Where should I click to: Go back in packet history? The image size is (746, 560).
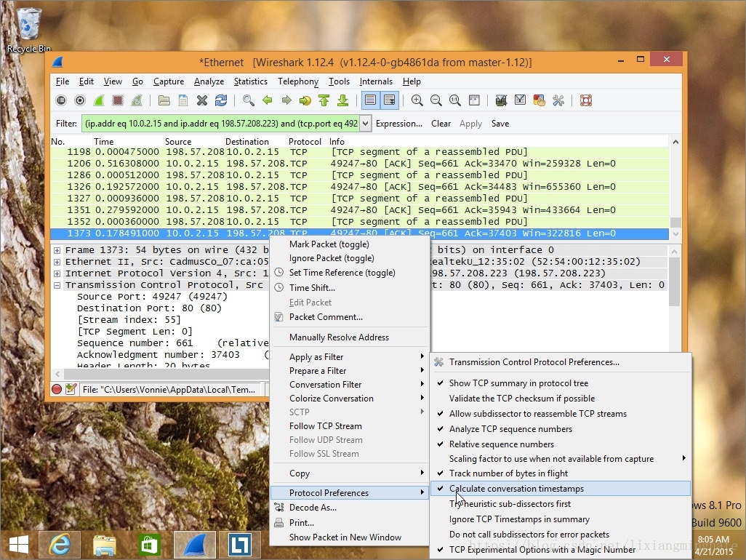(x=268, y=100)
